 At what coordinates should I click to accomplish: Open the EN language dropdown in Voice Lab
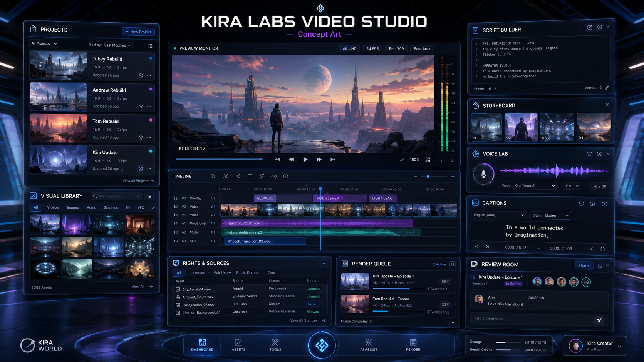pos(572,186)
